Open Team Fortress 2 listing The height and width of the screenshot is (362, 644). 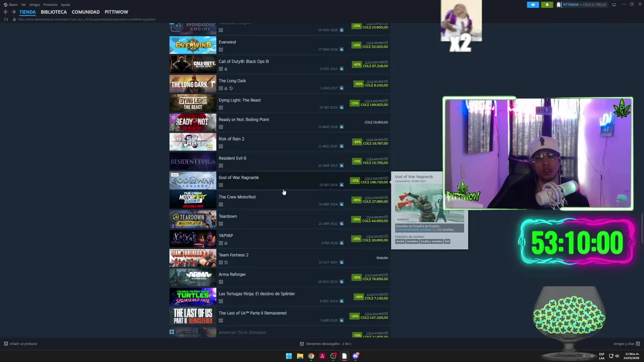(279, 258)
